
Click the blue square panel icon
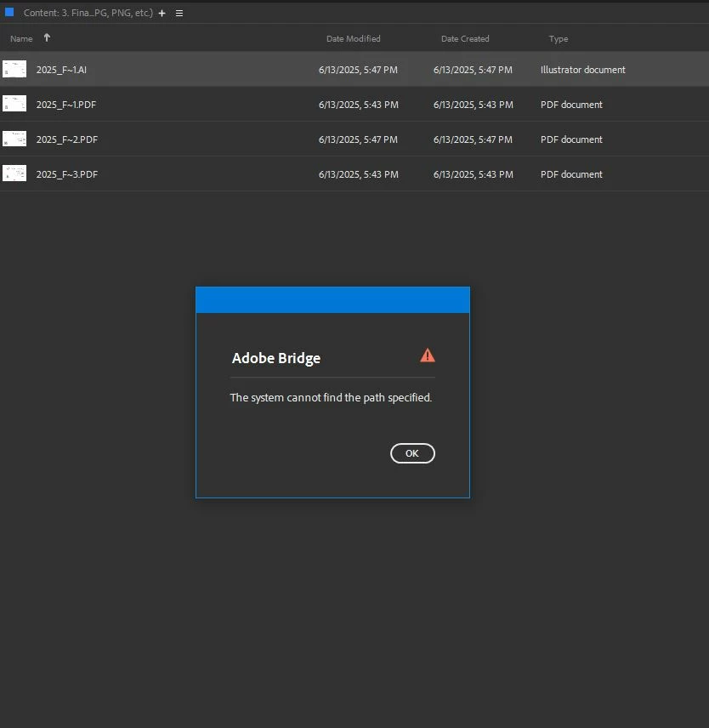(9, 12)
